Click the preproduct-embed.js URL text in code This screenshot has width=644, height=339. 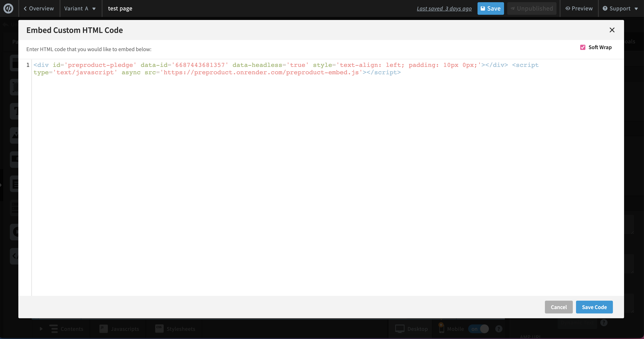point(261,72)
